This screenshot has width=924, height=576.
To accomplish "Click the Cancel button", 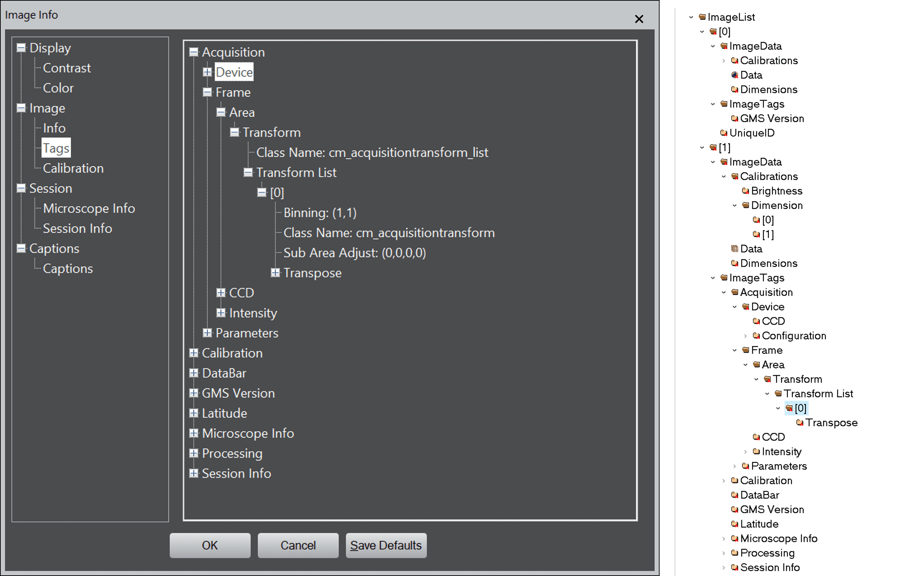I will (298, 545).
